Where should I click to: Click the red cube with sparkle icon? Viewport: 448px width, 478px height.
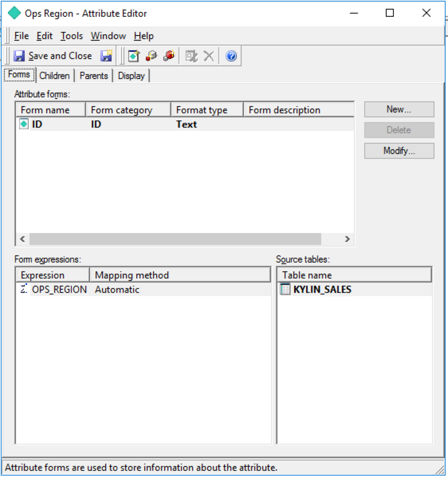169,56
